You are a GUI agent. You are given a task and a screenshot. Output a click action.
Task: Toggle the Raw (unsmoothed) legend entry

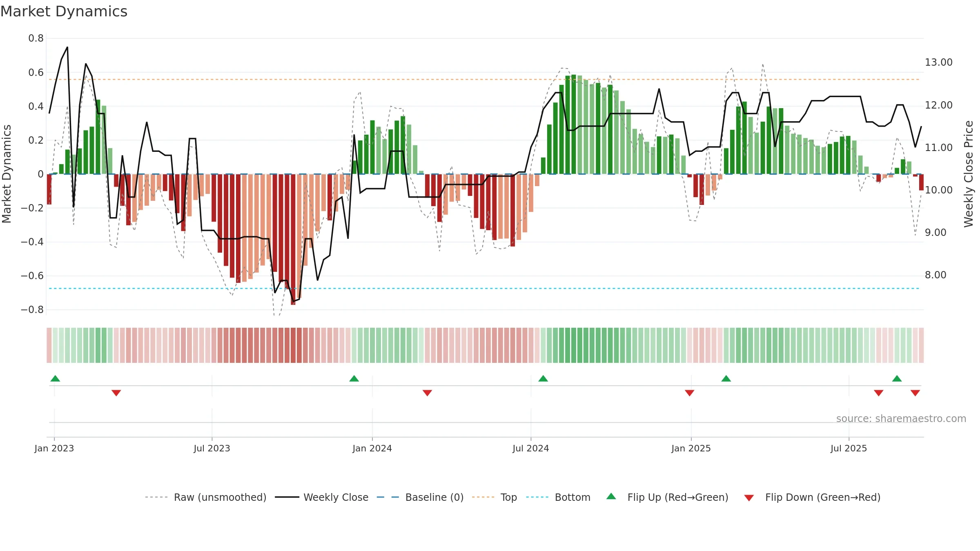click(205, 497)
